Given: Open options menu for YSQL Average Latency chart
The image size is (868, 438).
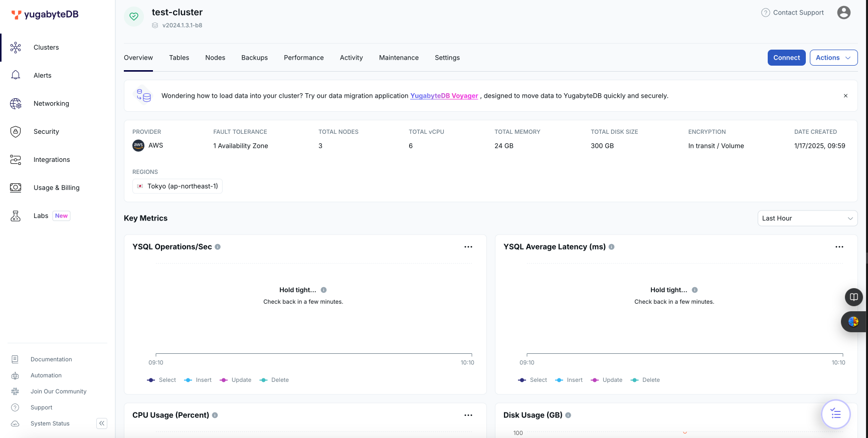Looking at the screenshot, I should click(839, 247).
